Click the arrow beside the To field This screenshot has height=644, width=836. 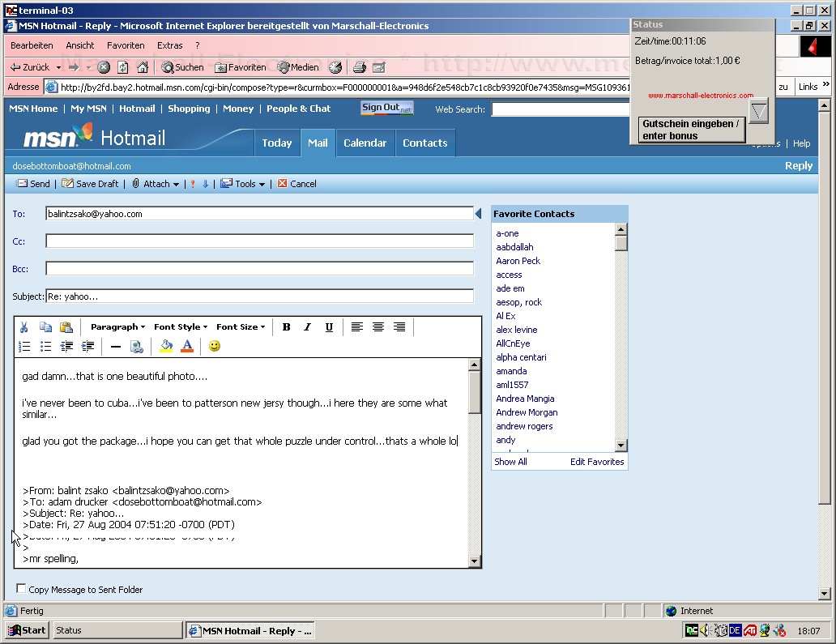(478, 214)
